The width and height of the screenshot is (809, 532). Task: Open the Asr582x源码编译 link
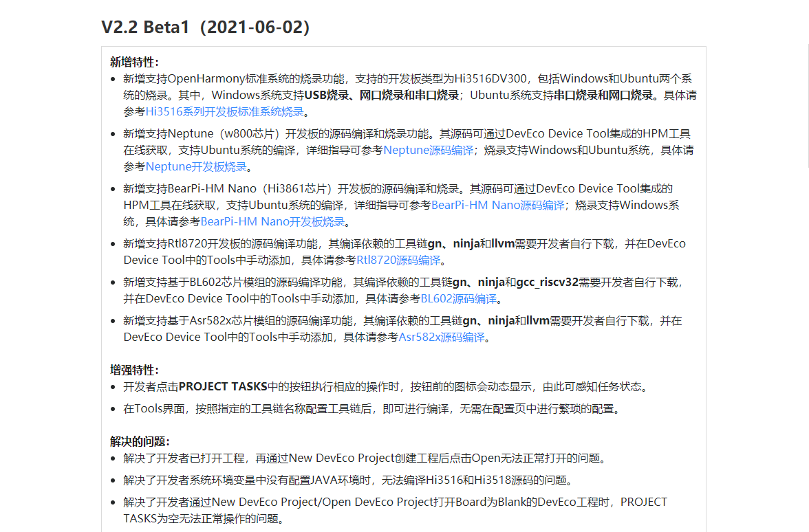[x=442, y=337]
